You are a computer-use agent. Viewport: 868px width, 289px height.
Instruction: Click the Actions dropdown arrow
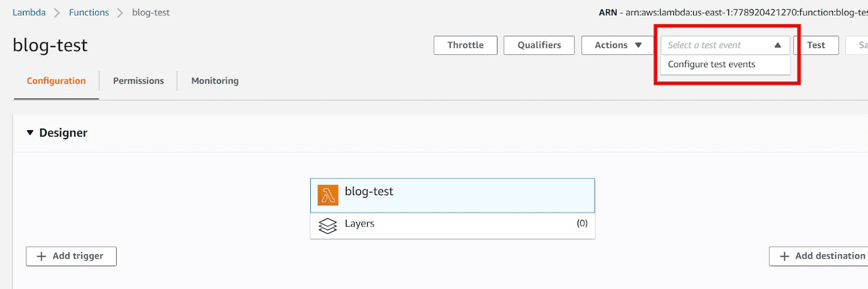(x=639, y=45)
